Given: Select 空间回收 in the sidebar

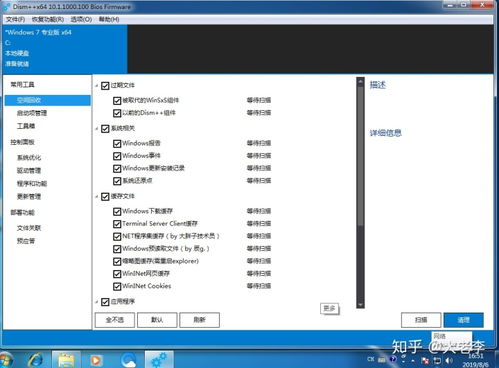Looking at the screenshot, I should click(47, 100).
